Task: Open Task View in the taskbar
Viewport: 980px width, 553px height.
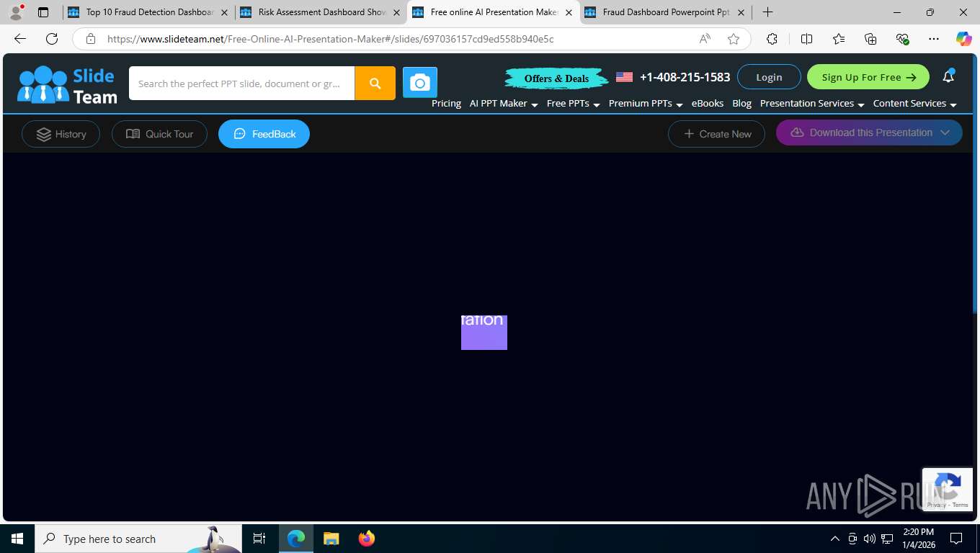Action: click(259, 539)
